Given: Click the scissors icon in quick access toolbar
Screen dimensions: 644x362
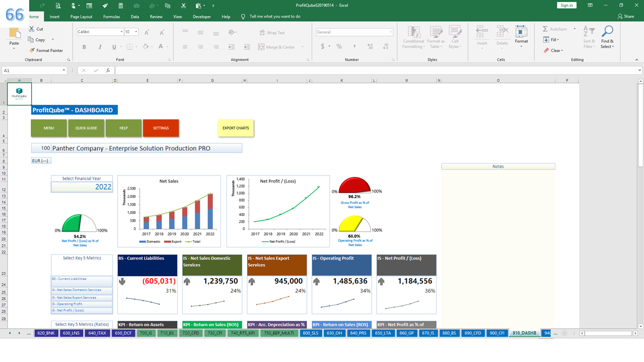Looking at the screenshot, I should tap(184, 6).
